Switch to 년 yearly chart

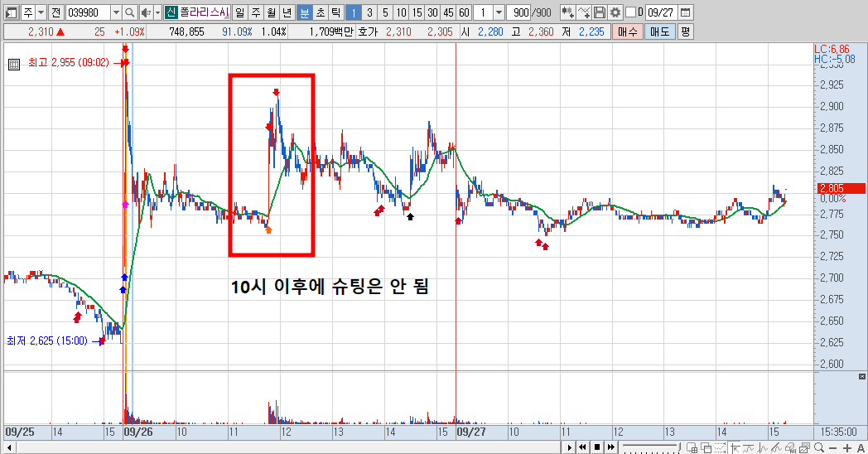coord(287,12)
